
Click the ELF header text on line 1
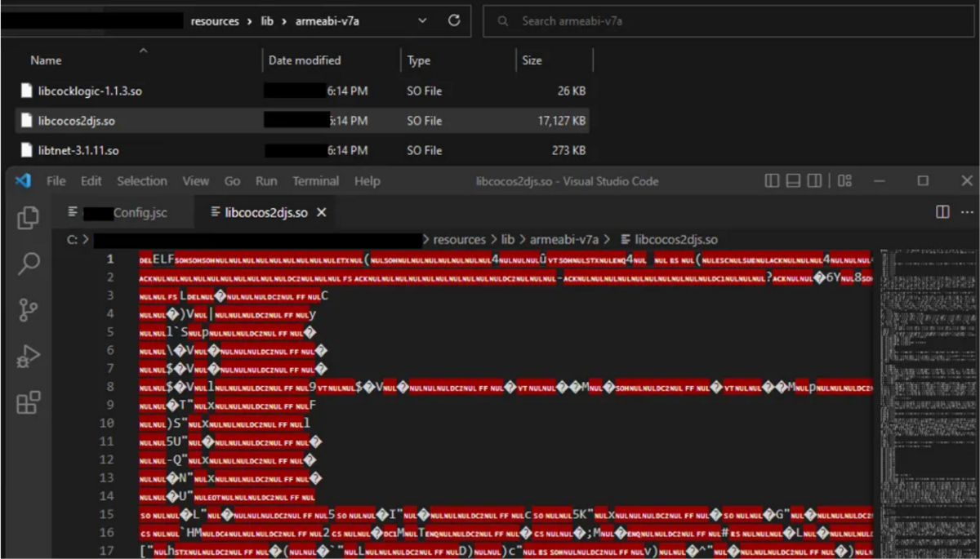pos(163,260)
